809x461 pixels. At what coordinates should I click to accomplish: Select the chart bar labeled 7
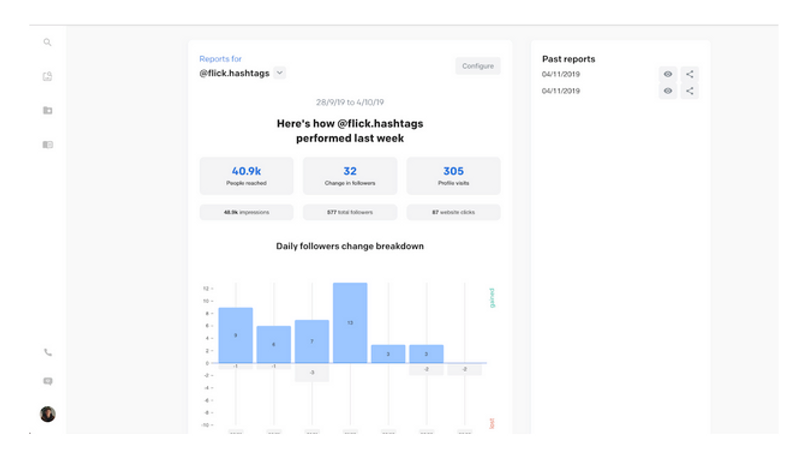(312, 341)
